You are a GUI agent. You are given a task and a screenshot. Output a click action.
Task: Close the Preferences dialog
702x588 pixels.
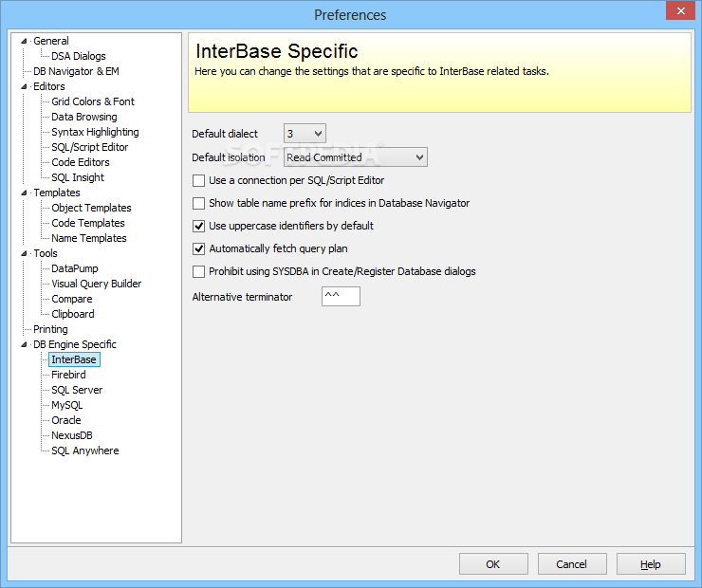[680, 11]
